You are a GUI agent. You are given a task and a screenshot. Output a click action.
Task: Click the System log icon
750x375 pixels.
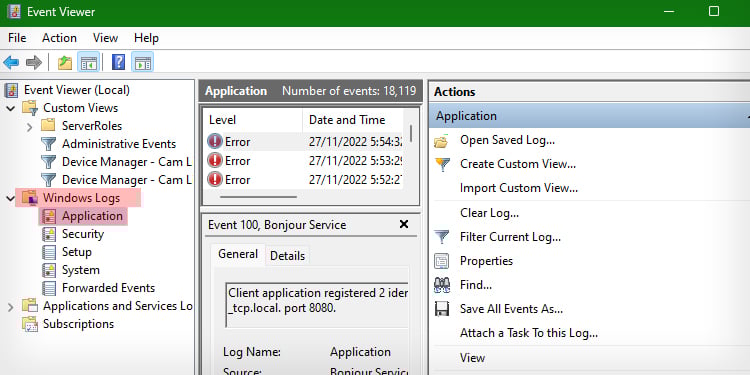48,270
